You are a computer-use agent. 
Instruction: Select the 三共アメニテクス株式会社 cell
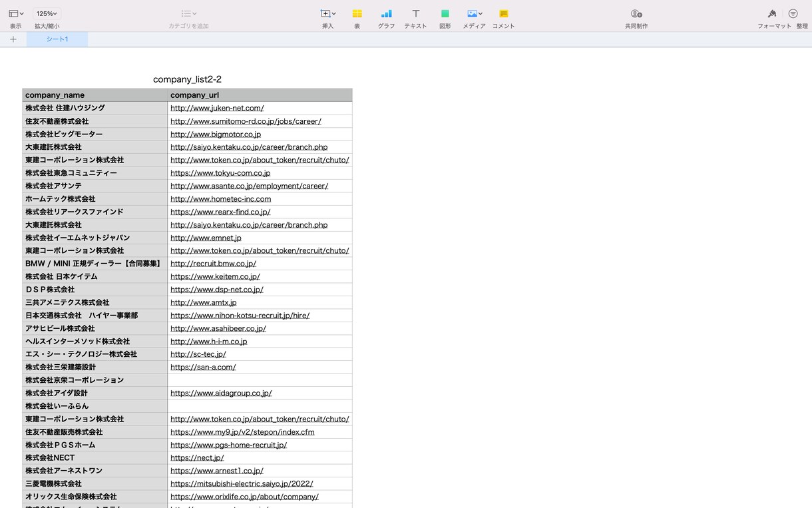tap(95, 302)
